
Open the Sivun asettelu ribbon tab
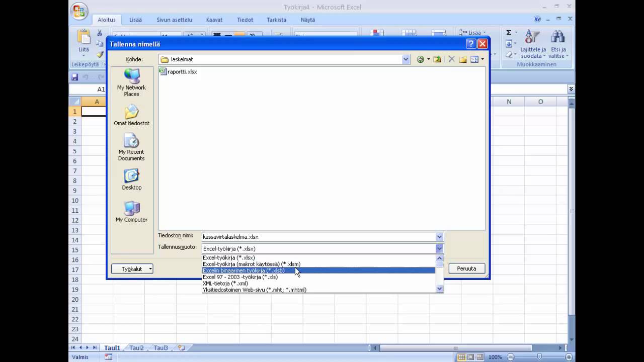tap(174, 20)
